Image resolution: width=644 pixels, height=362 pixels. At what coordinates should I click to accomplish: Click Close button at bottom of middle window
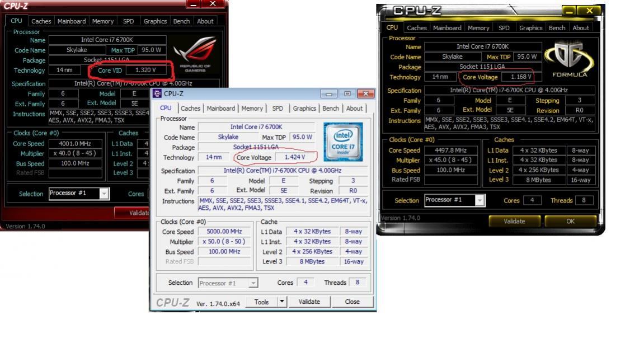pyautogui.click(x=352, y=302)
